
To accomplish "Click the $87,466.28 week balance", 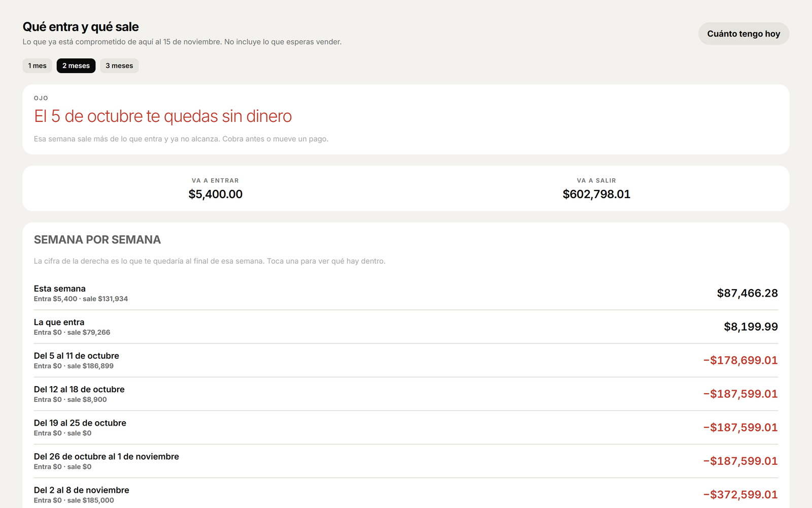I will tap(747, 293).
